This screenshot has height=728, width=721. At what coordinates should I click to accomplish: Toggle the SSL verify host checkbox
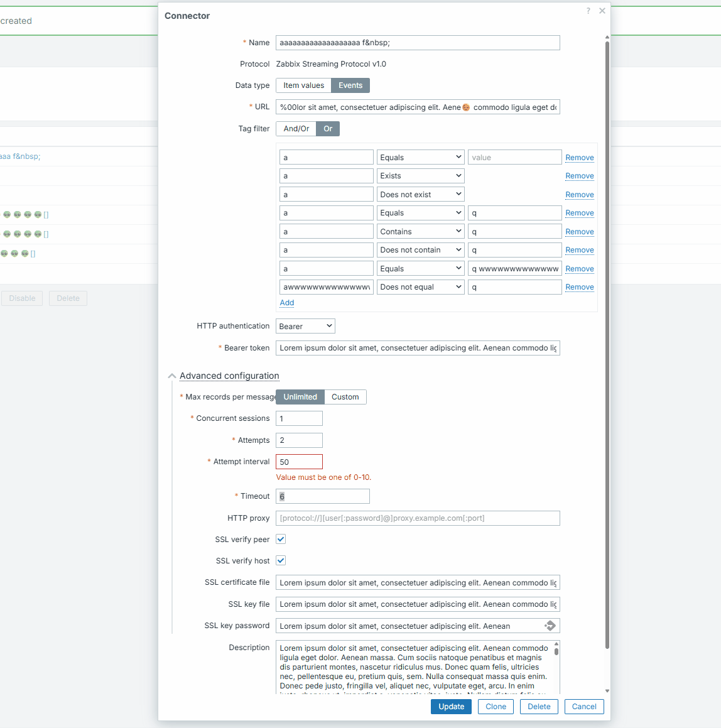(281, 560)
